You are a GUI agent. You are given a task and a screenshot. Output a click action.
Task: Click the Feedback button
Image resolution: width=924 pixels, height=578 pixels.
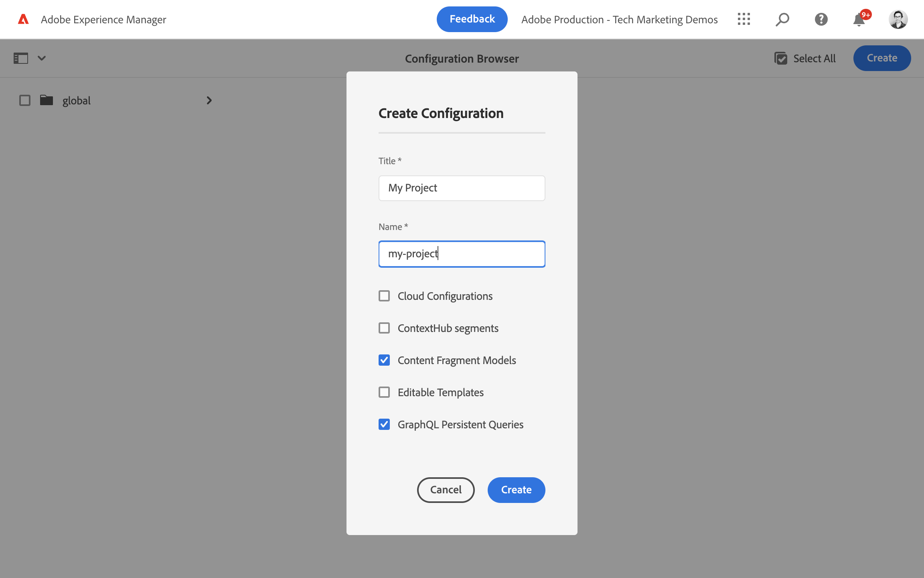[472, 19]
